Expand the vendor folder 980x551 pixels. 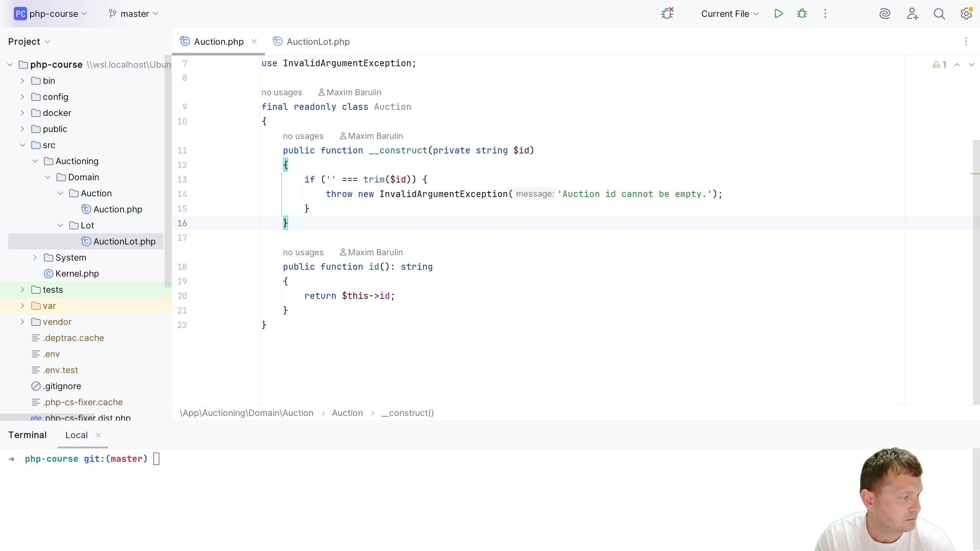point(22,322)
